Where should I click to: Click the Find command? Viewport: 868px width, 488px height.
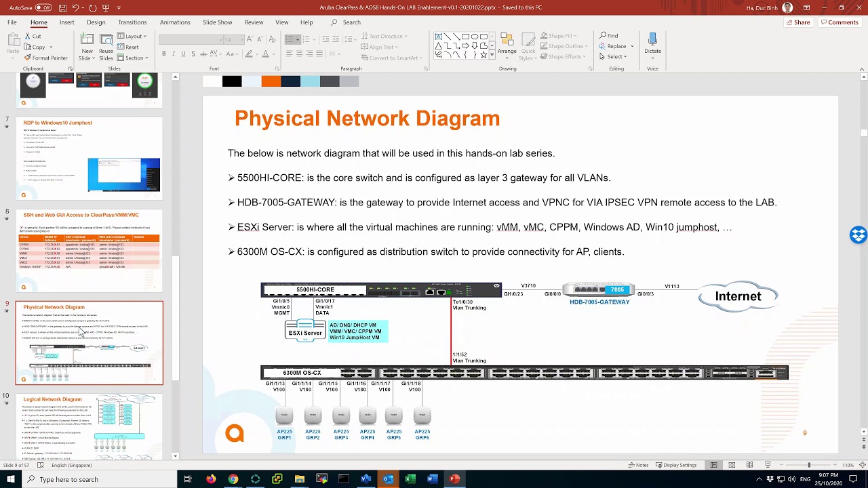click(608, 35)
